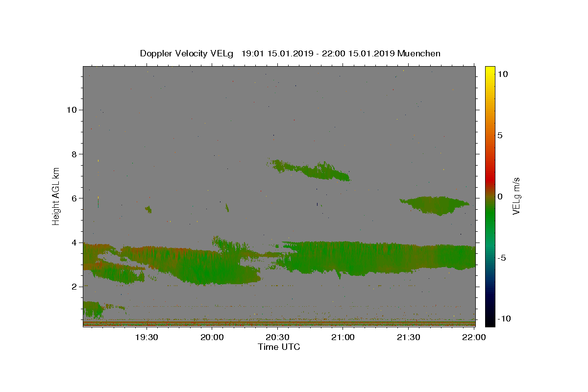Click the '21:30' time tick label

point(408,337)
